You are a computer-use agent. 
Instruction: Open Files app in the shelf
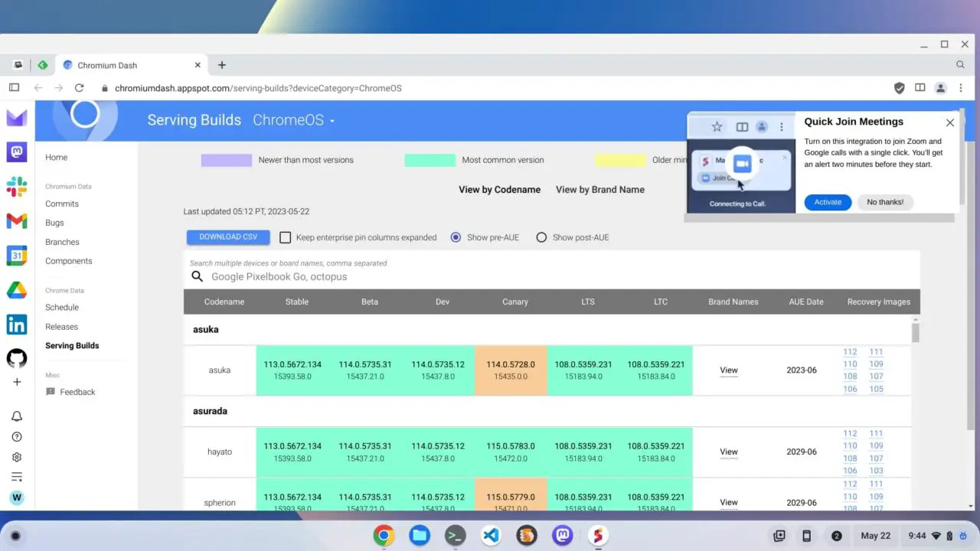[420, 535]
